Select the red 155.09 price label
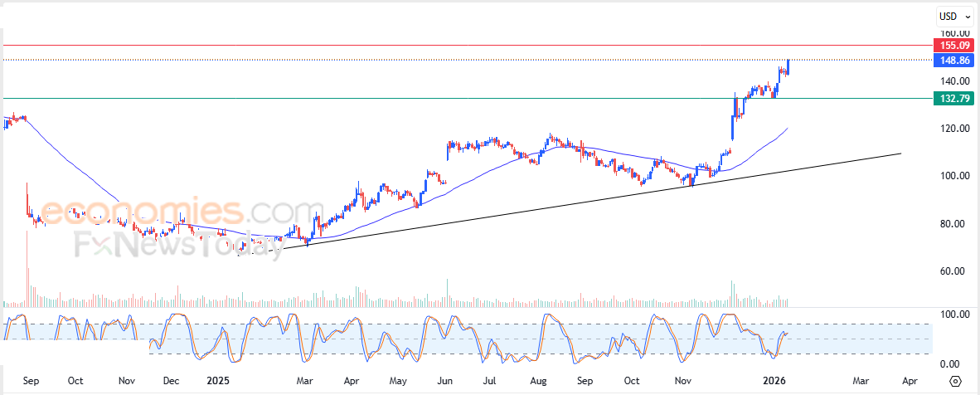 (953, 45)
